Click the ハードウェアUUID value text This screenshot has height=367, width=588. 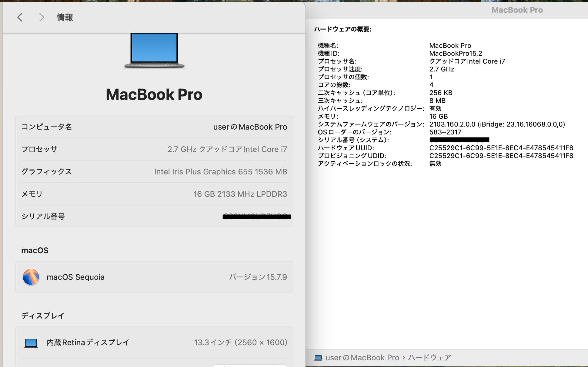(501, 148)
